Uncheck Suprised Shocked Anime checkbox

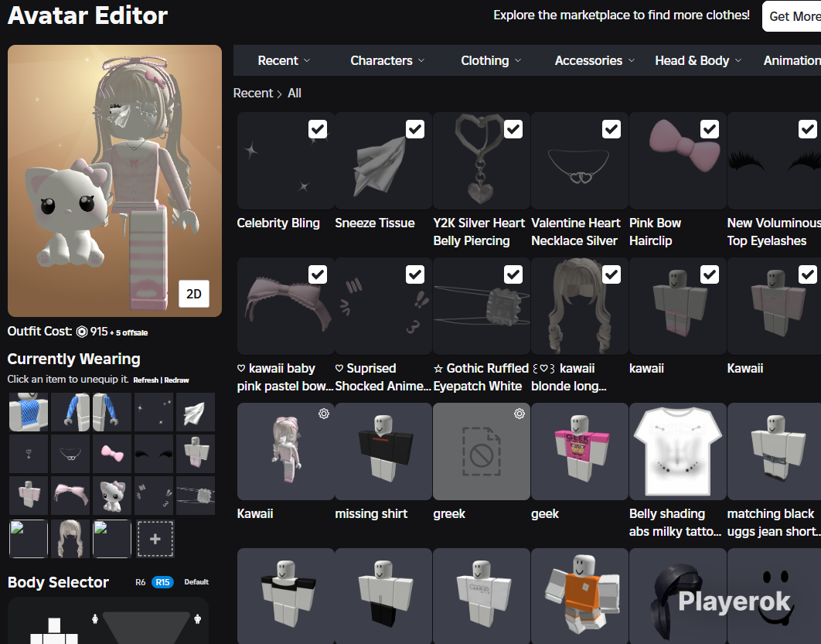point(415,274)
